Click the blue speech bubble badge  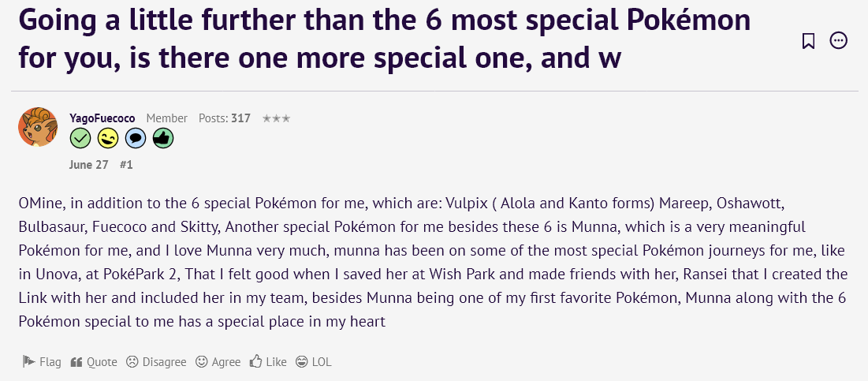point(136,140)
